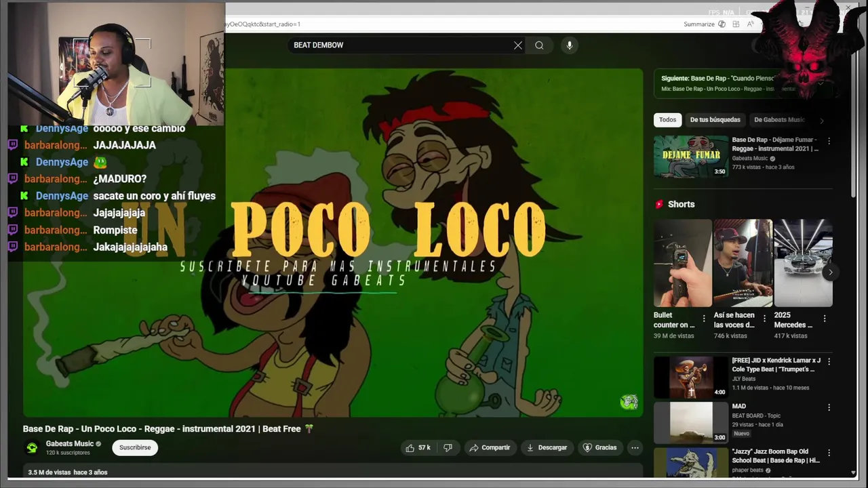The width and height of the screenshot is (868, 488).
Task: Select De tus búsquedas filter chip
Action: (x=715, y=120)
